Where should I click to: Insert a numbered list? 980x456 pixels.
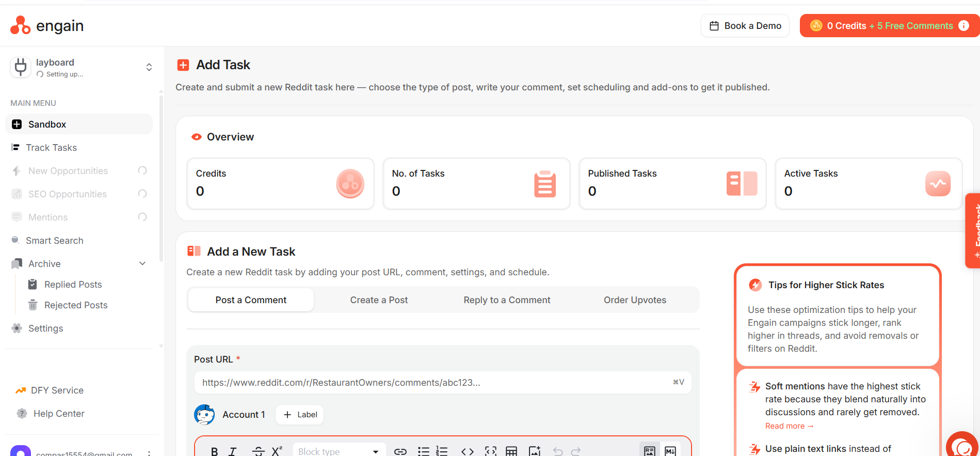(442, 451)
